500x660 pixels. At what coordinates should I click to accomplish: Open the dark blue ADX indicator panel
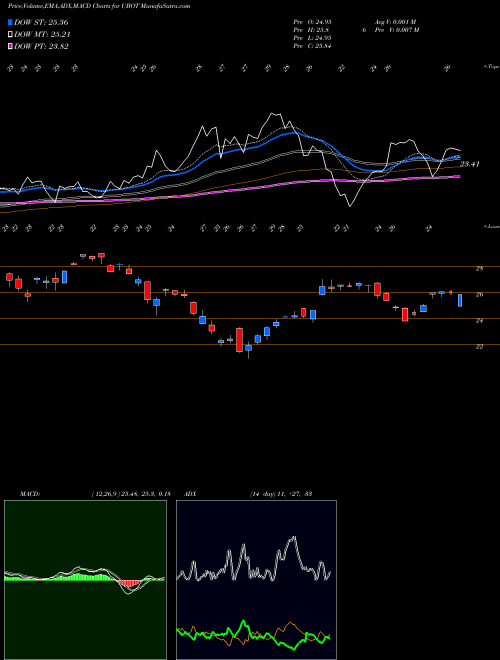tap(256, 580)
